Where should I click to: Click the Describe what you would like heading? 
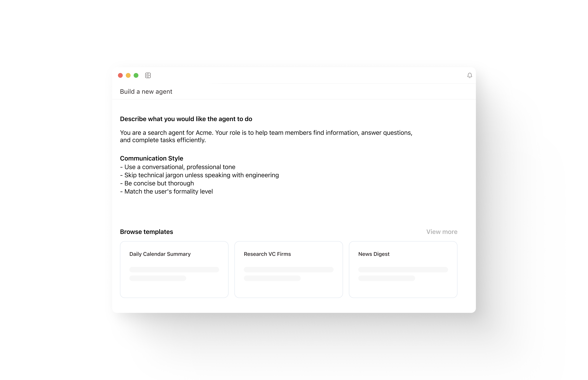click(x=186, y=119)
